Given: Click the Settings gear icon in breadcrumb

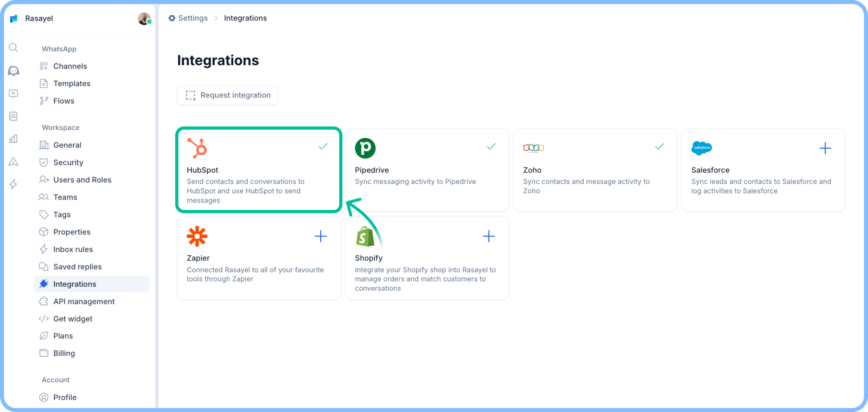Looking at the screenshot, I should [x=172, y=18].
